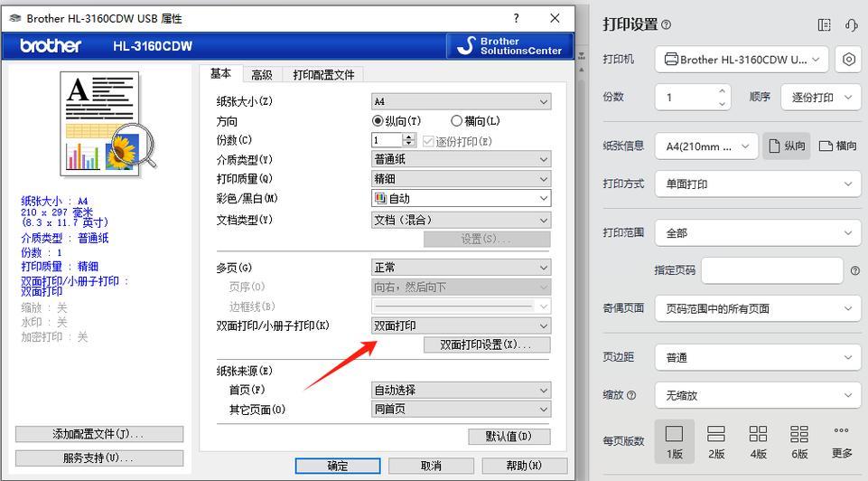Open 打印范围 全部 dropdown
Screen dimensions: 868x481
coord(758,232)
